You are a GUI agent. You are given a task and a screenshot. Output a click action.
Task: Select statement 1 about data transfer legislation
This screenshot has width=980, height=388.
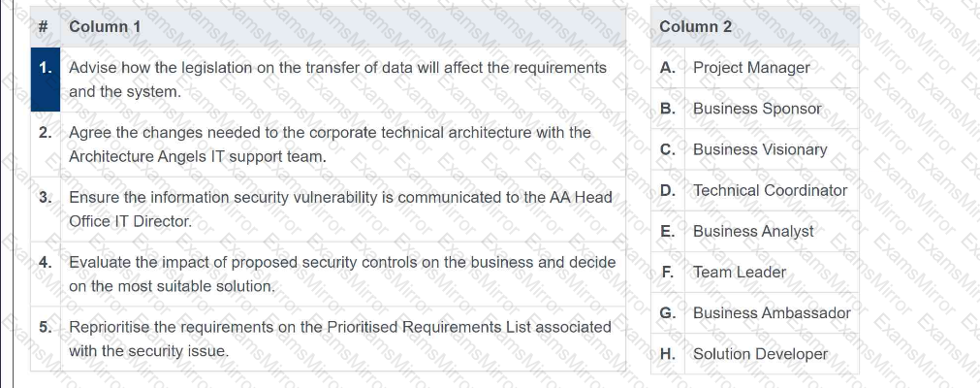337,80
